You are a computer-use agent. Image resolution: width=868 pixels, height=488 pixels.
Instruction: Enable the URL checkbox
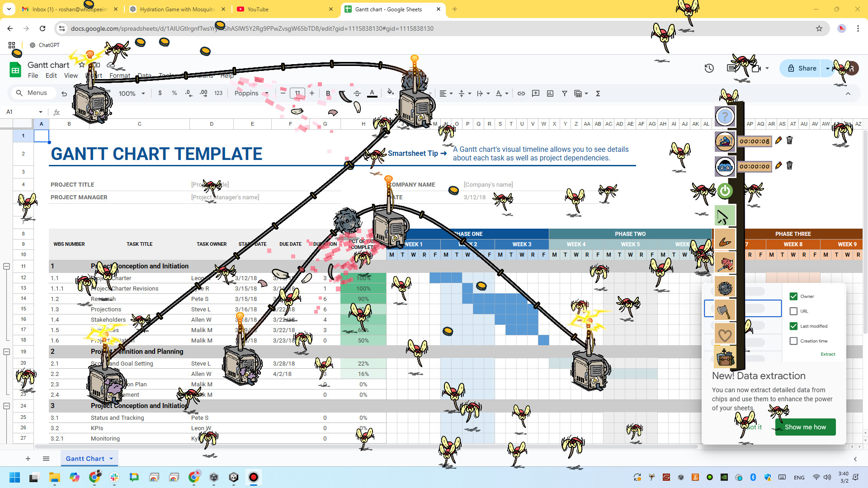794,311
